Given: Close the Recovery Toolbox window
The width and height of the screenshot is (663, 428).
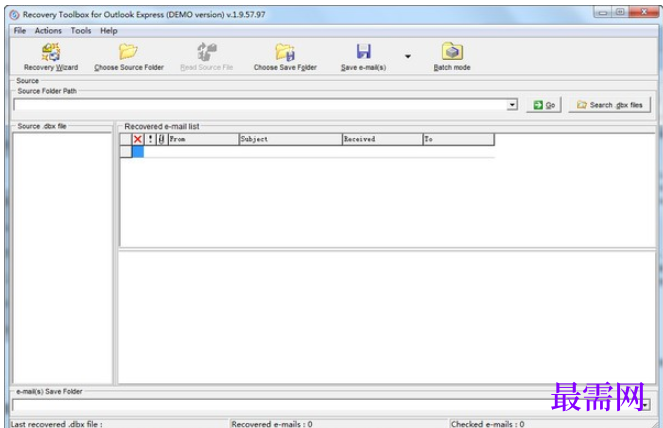Looking at the screenshot, I should tap(643, 12).
